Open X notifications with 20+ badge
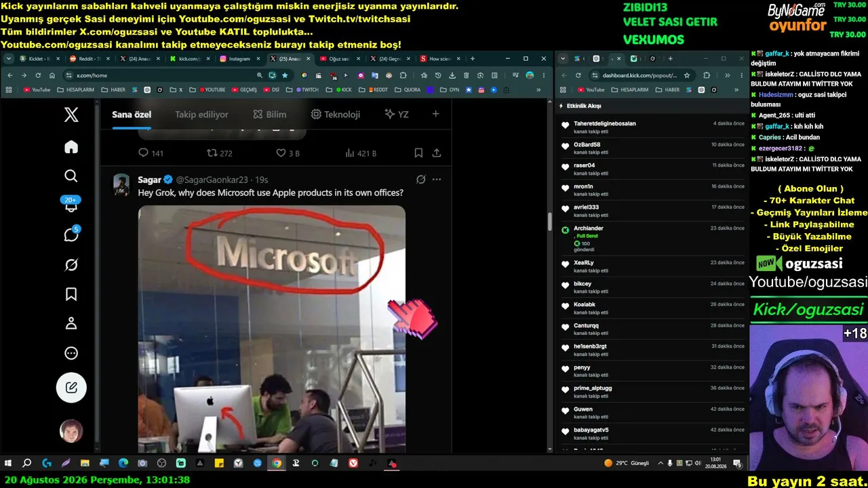 click(x=71, y=205)
